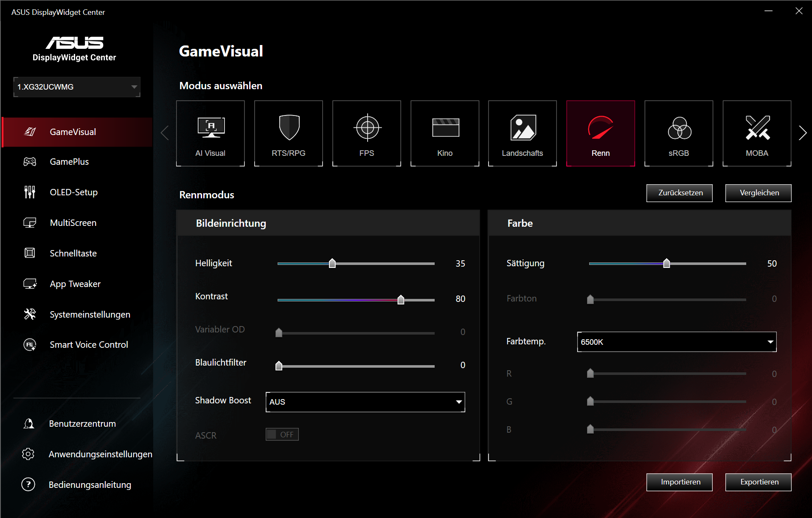
Task: Click the Kontrast slider handle
Action: [401, 300]
